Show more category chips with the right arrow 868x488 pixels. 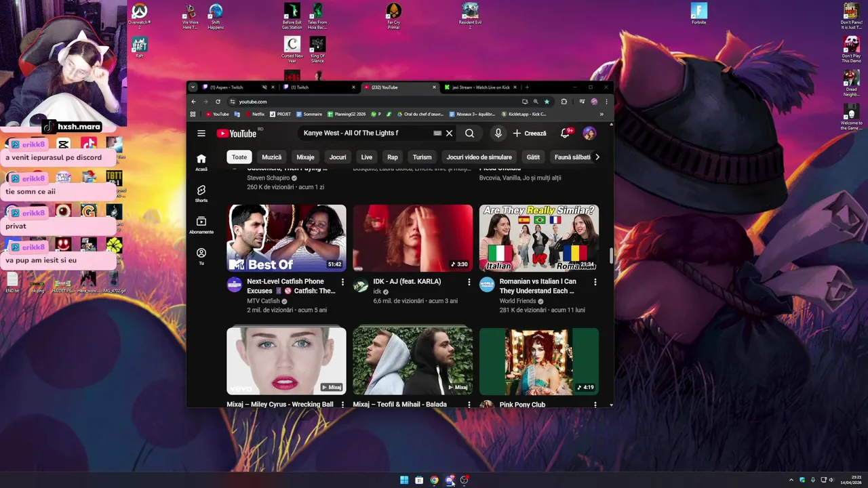click(597, 157)
